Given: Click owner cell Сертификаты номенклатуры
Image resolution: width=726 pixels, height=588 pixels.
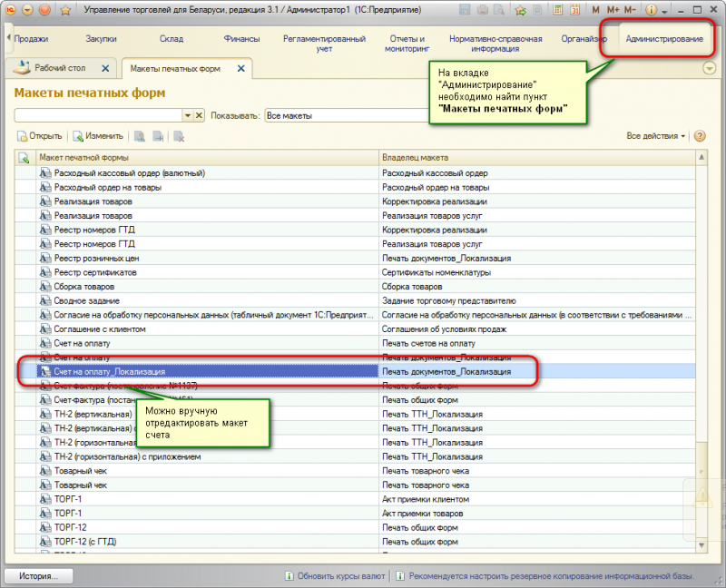Looking at the screenshot, I should pyautogui.click(x=537, y=272).
